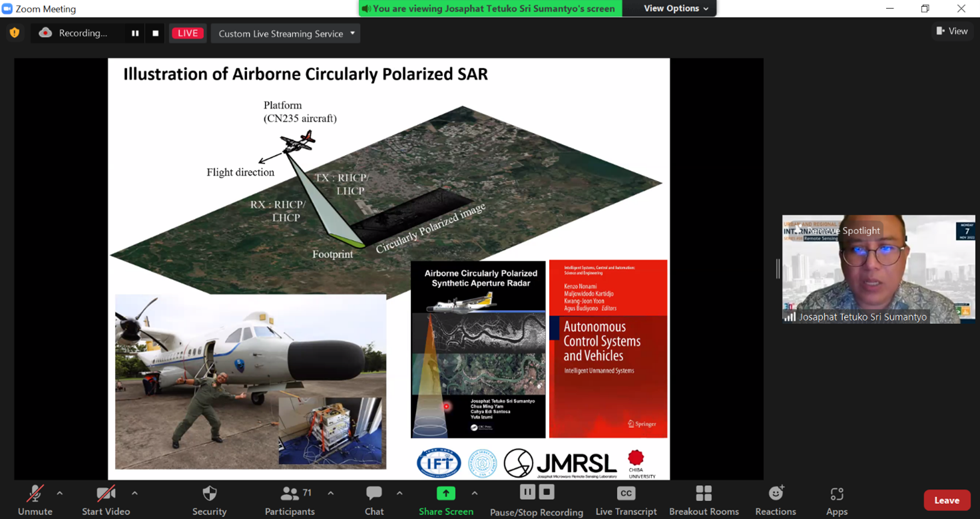Unmute the microphone
This screenshot has width=980, height=519.
(35, 494)
